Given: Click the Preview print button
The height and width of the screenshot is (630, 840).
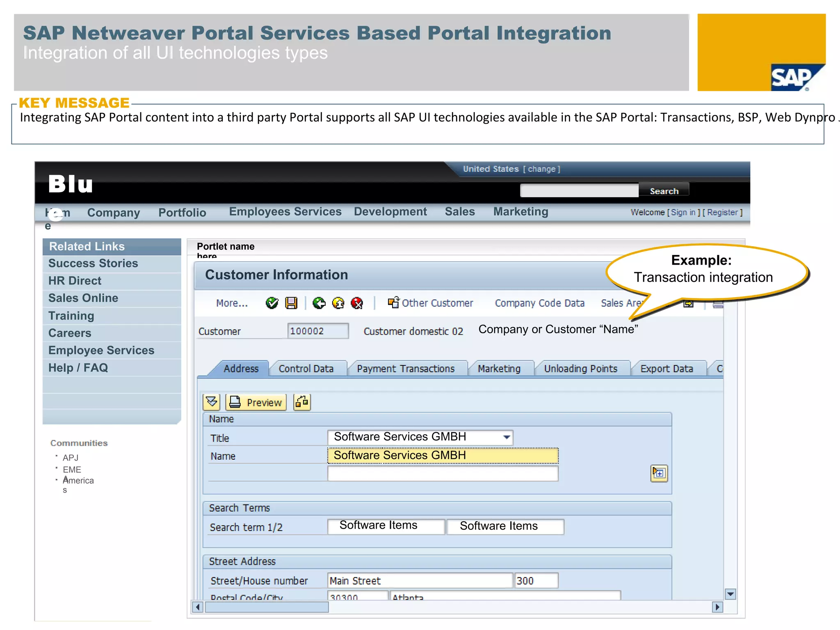Looking at the screenshot, I should pos(256,402).
